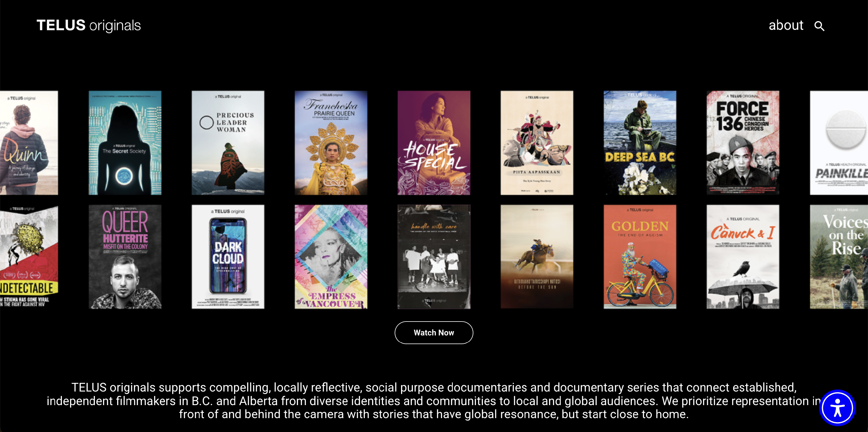
Task: Open the Handle With Care poster
Action: pos(434,257)
